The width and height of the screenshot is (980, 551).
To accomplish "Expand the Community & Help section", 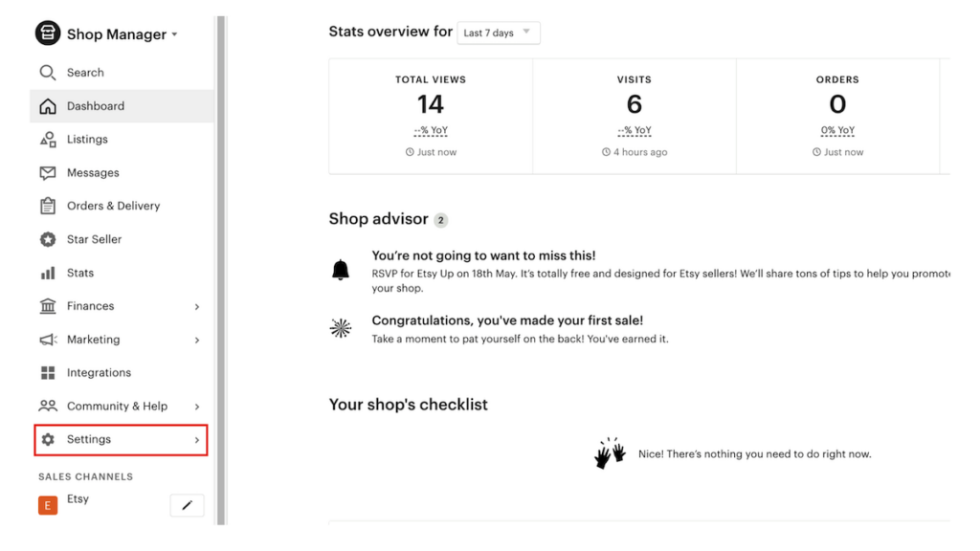I will pyautogui.click(x=197, y=406).
